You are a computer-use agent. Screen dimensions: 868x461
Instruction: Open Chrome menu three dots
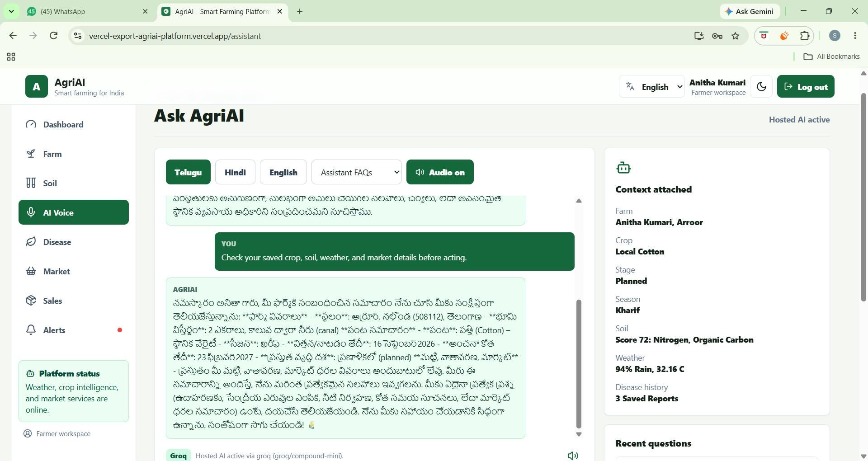pos(855,36)
